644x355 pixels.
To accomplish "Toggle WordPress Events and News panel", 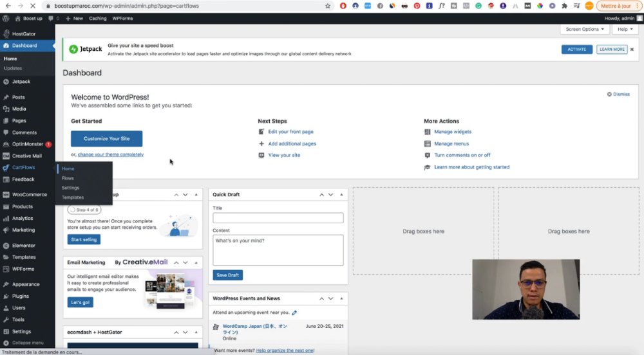I will (341, 298).
